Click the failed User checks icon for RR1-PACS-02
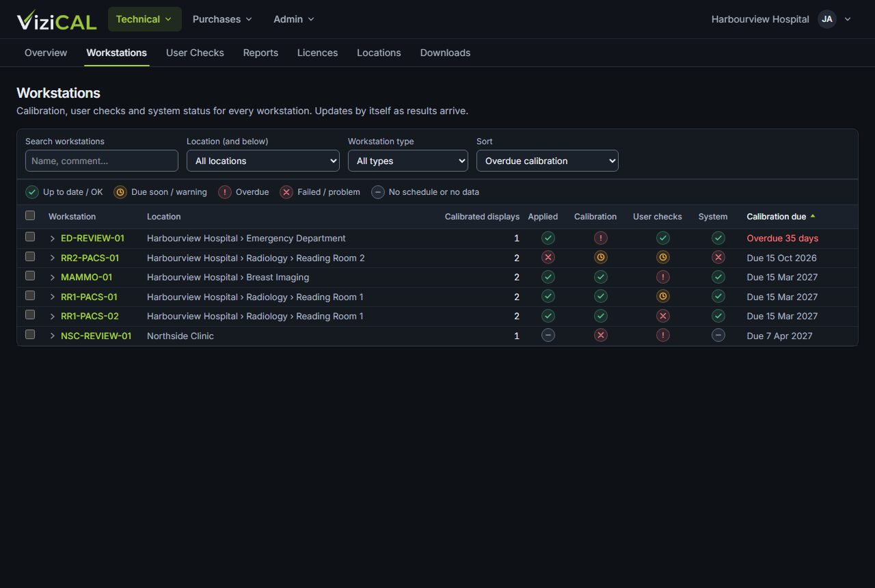The image size is (875, 588). pyautogui.click(x=663, y=316)
